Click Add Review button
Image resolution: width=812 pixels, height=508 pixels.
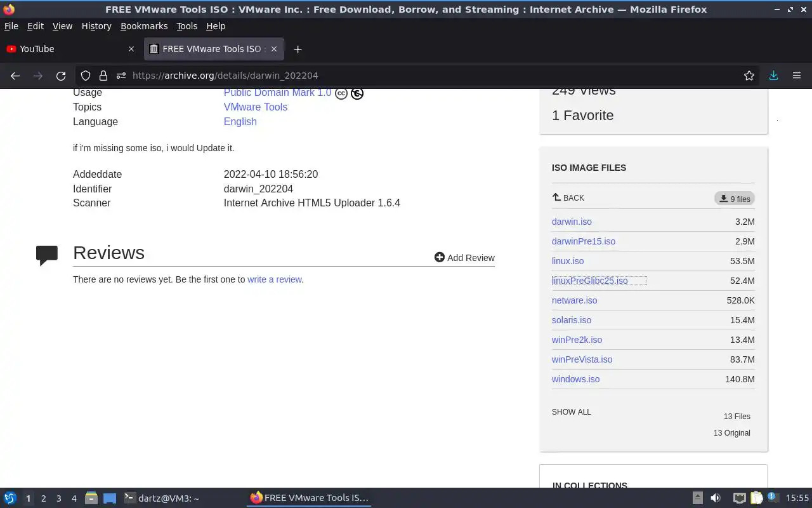(464, 258)
